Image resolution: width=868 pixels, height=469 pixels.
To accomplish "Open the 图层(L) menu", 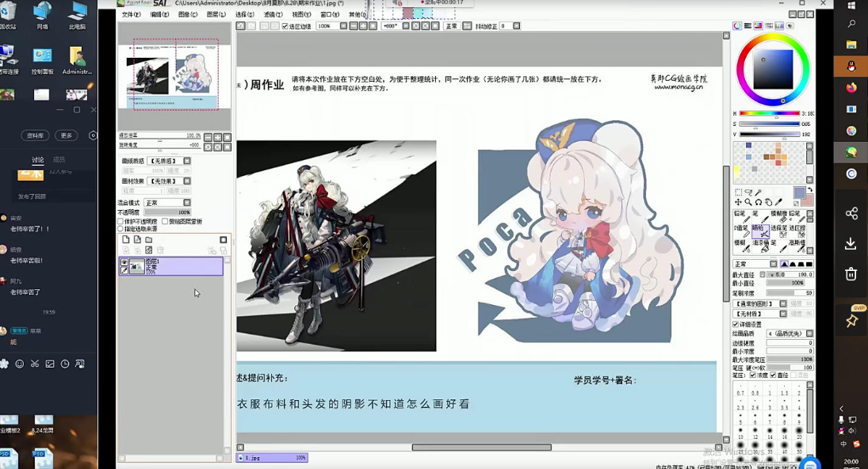I will point(216,14).
